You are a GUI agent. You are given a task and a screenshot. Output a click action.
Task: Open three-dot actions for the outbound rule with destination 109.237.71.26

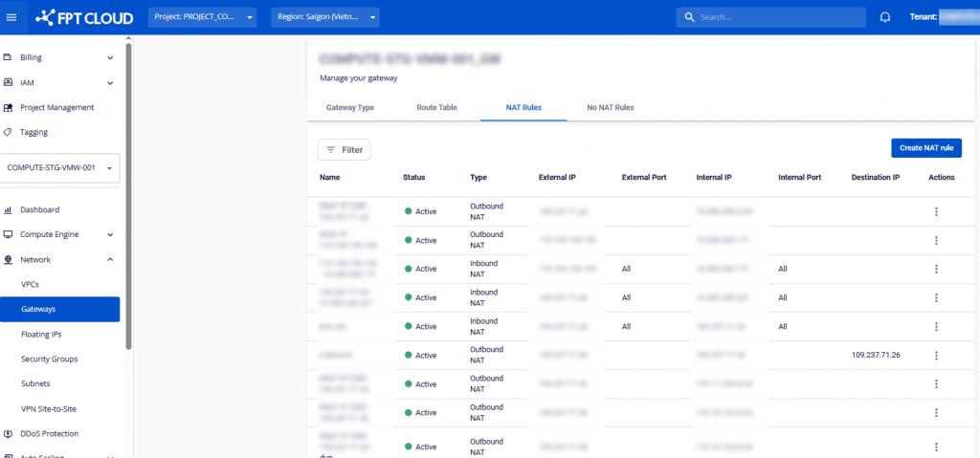936,355
